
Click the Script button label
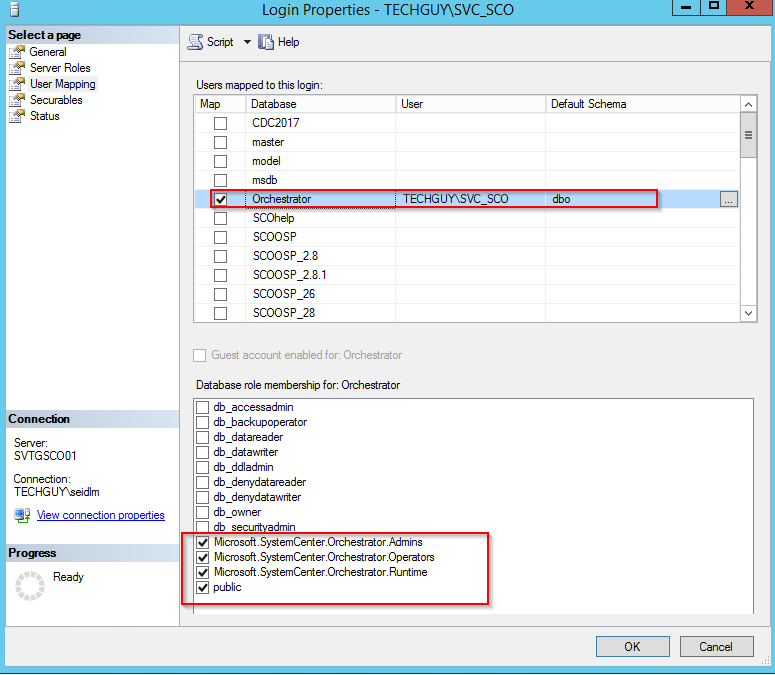point(220,42)
